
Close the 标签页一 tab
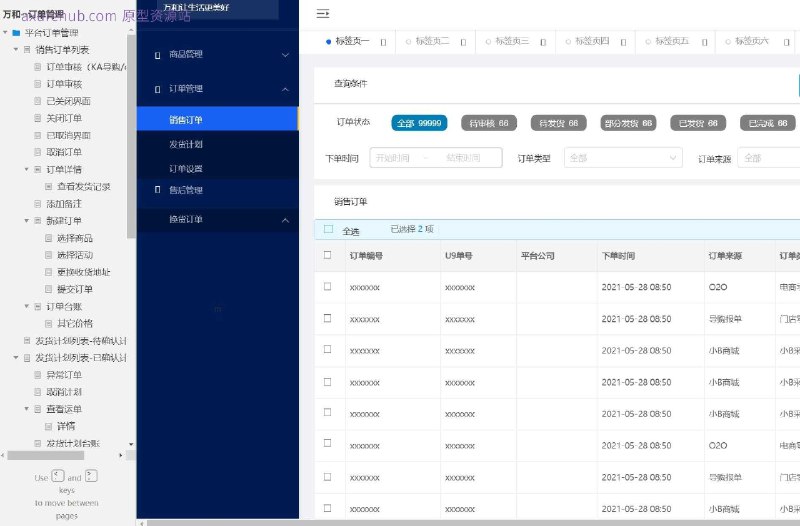tap(383, 42)
